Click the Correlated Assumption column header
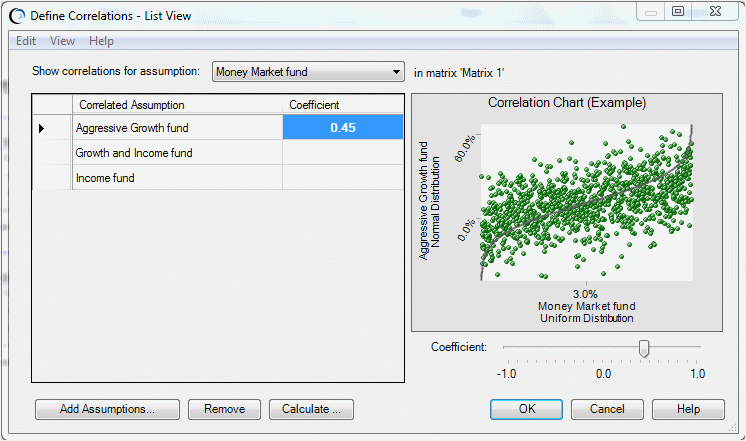This screenshot has width=746, height=441. tap(177, 105)
